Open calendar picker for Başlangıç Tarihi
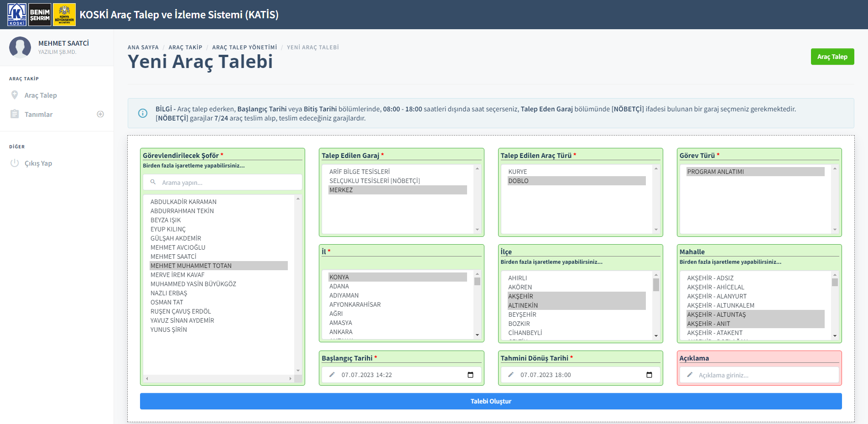 470,375
